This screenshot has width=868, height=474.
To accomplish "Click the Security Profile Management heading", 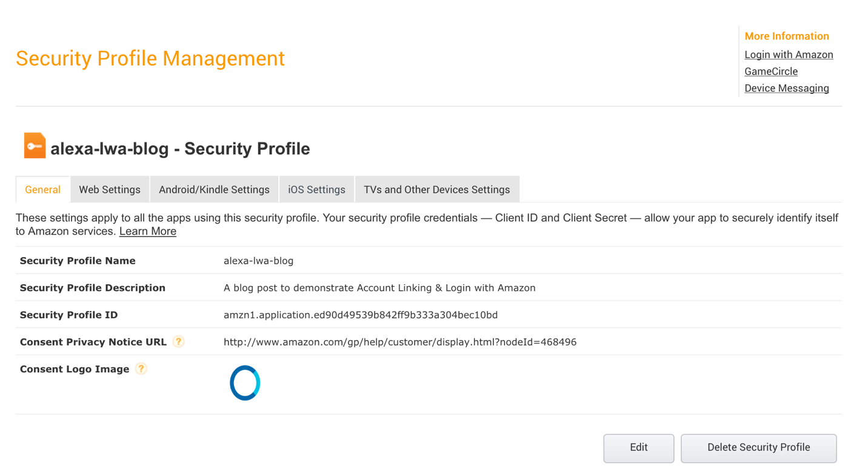I will pyautogui.click(x=150, y=58).
